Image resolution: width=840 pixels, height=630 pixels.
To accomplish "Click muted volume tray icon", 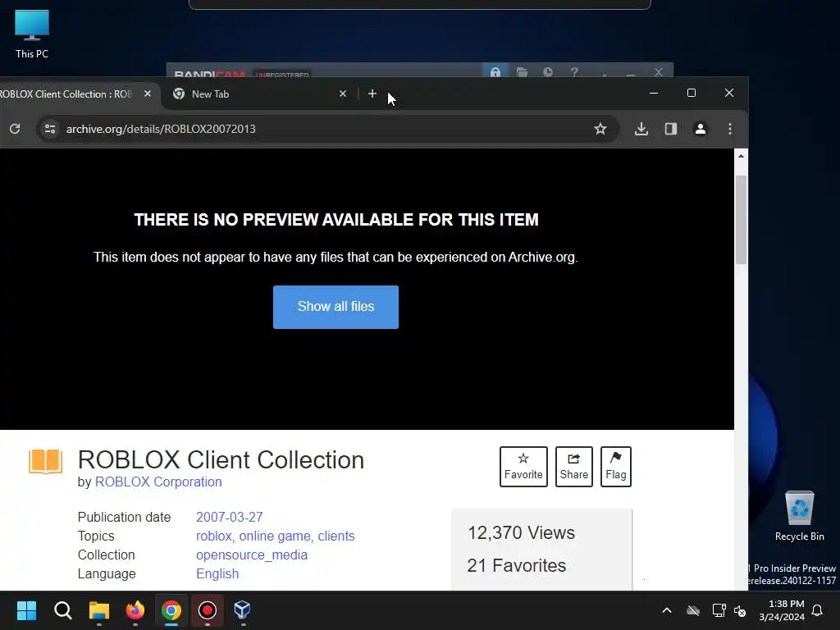I will point(740,610).
